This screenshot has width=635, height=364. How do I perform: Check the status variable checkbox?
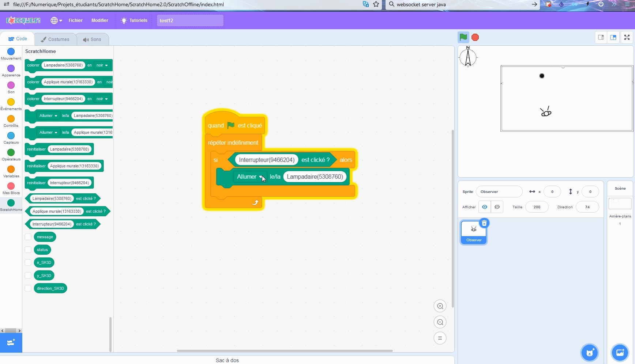(x=28, y=250)
